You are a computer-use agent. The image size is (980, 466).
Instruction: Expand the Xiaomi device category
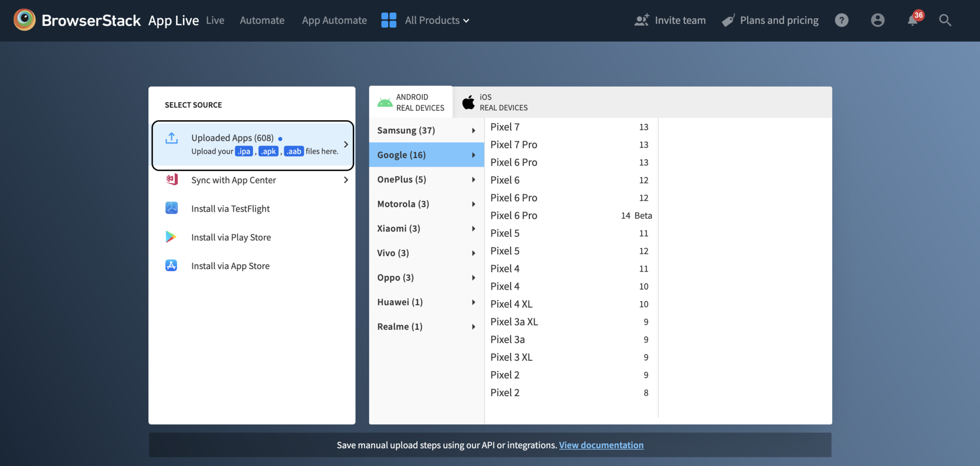(x=398, y=228)
